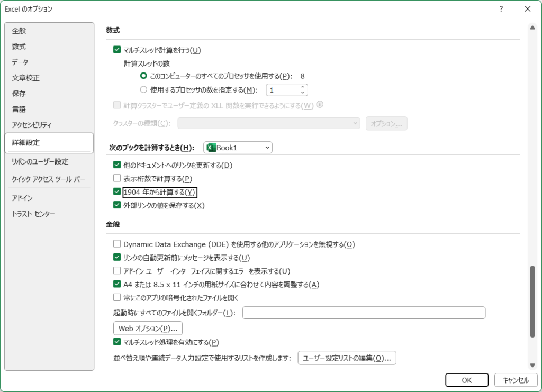Click the Excel workbook icon next to Book1
542x392 pixels.
[x=212, y=148]
